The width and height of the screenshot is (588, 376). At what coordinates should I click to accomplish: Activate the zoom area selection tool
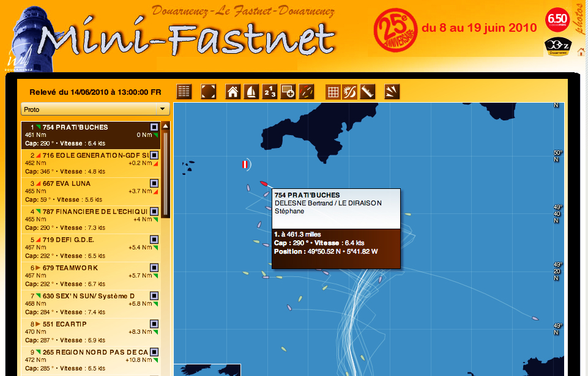tap(288, 92)
